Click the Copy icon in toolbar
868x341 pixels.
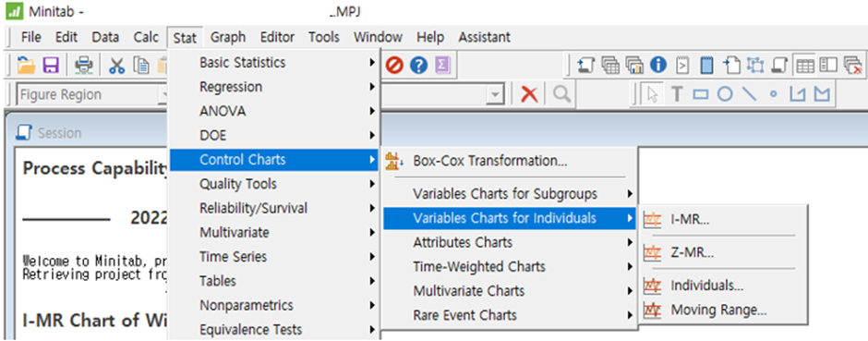[142, 67]
